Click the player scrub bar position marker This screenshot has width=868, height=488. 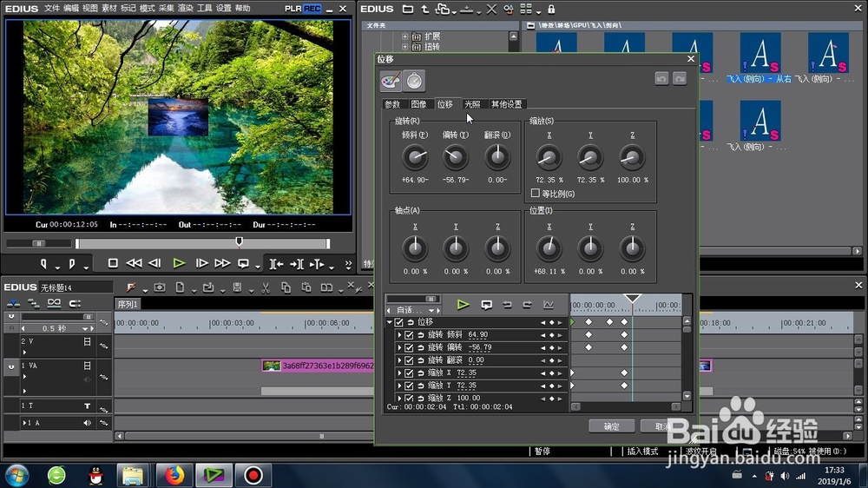240,241
